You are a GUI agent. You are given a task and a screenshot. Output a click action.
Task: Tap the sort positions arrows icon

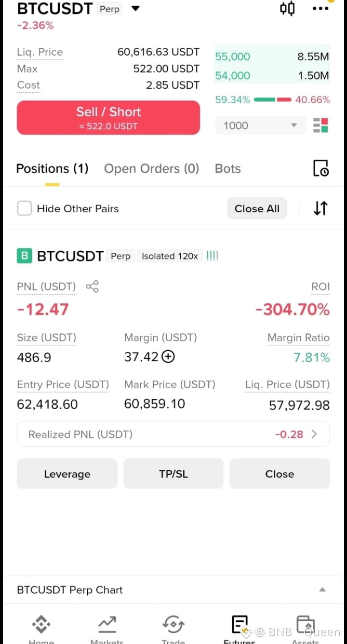click(320, 208)
